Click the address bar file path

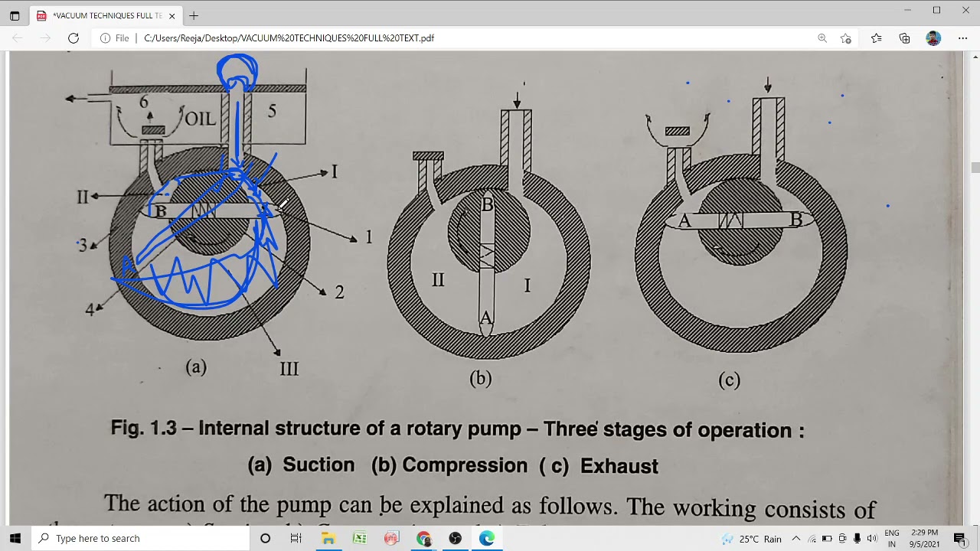coord(289,38)
